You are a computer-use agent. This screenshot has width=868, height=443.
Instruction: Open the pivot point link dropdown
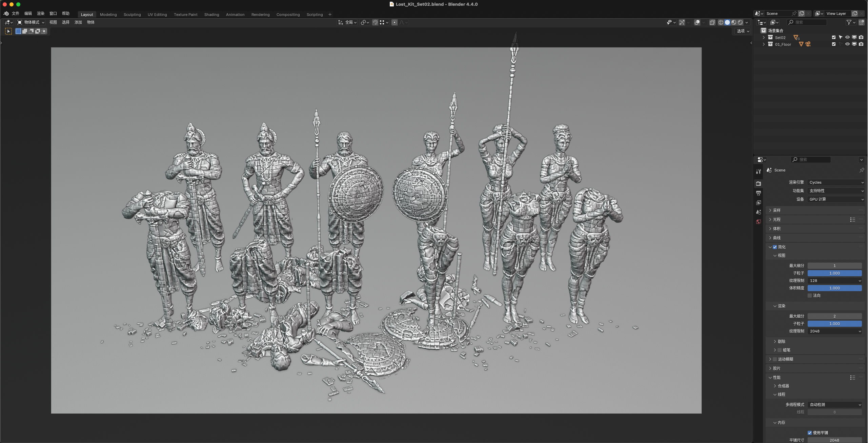(365, 22)
